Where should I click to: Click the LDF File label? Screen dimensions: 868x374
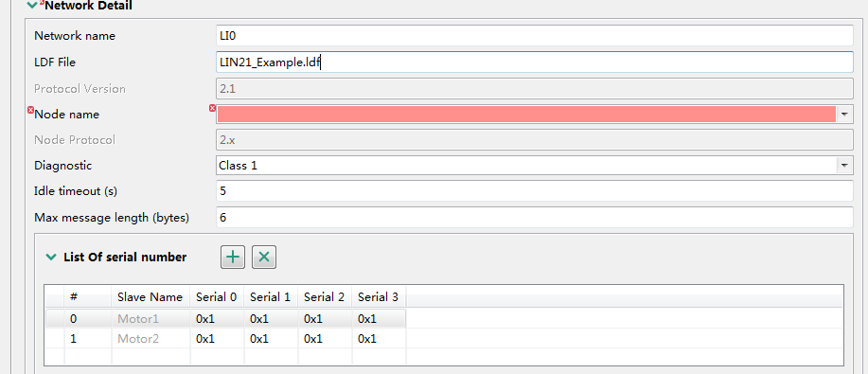(55, 62)
